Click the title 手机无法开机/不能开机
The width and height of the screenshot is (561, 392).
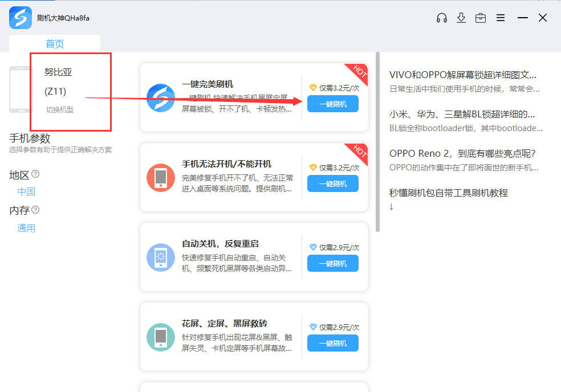[226, 164]
